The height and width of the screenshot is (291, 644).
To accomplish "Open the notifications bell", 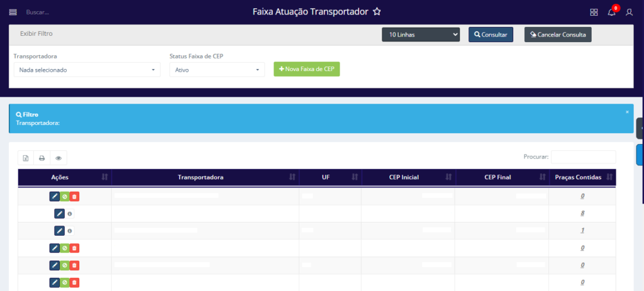I will pos(611,12).
